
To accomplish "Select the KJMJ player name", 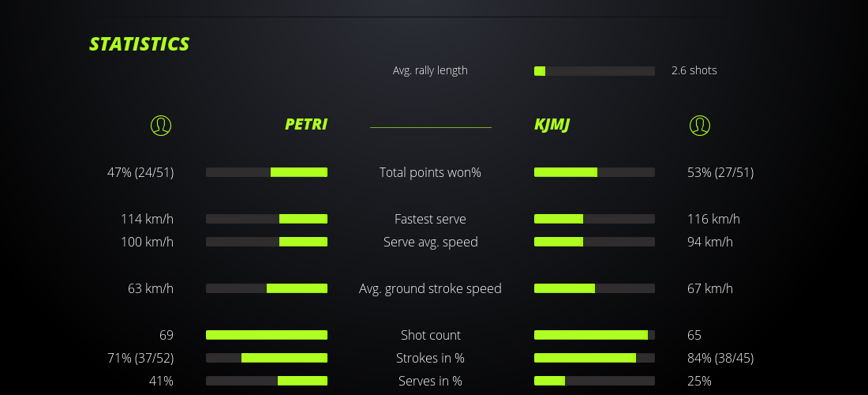I will pos(552,125).
